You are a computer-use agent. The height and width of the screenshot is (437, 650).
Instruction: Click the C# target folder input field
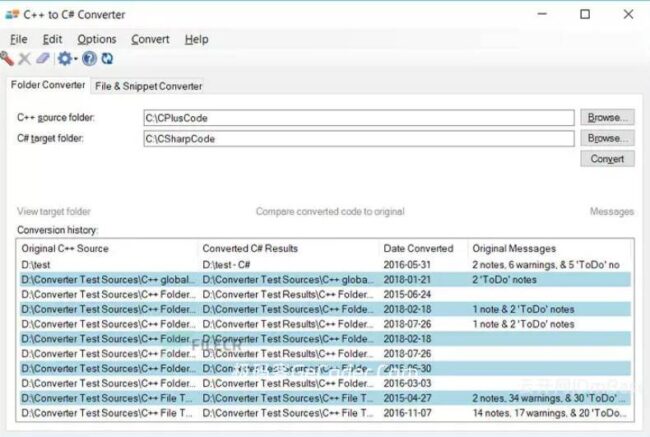pyautogui.click(x=359, y=138)
